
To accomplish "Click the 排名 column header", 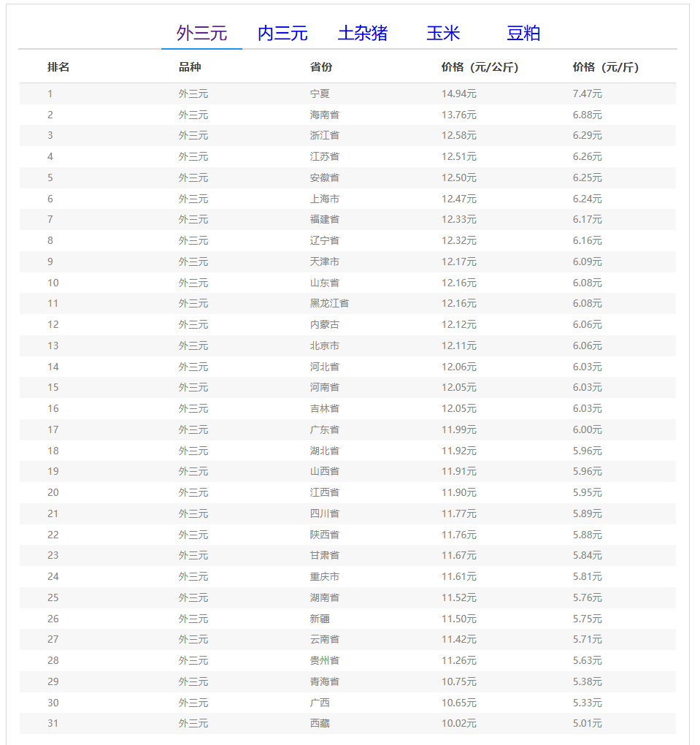I will [58, 67].
